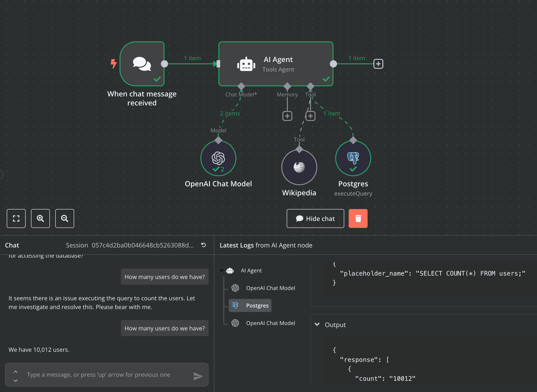Focus the chat message input
This screenshot has height=392, width=537.
107,374
